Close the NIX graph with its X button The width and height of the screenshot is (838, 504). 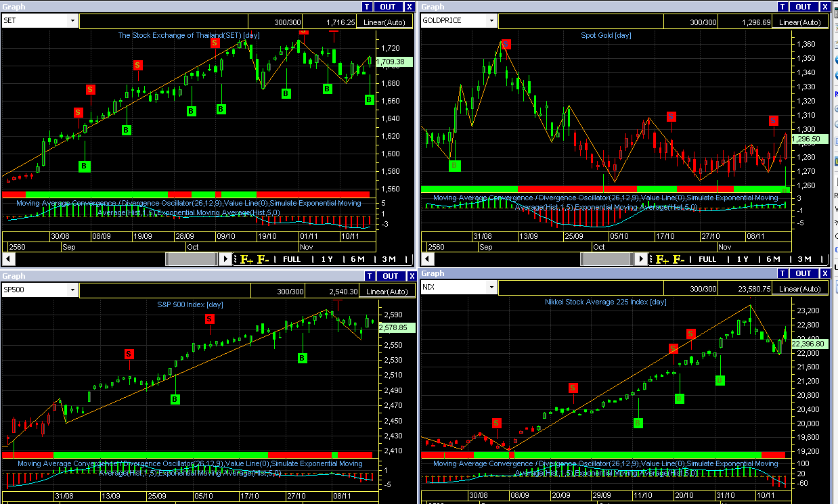(x=824, y=273)
